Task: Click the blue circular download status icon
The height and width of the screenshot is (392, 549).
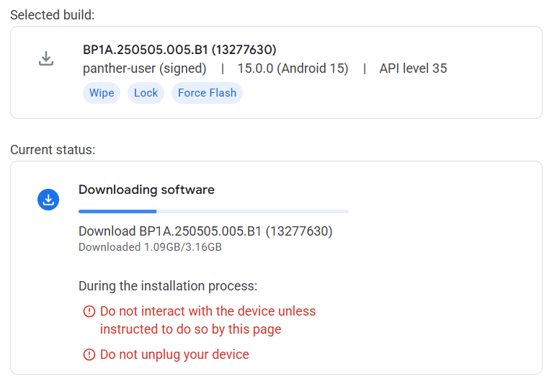Action: pos(48,200)
